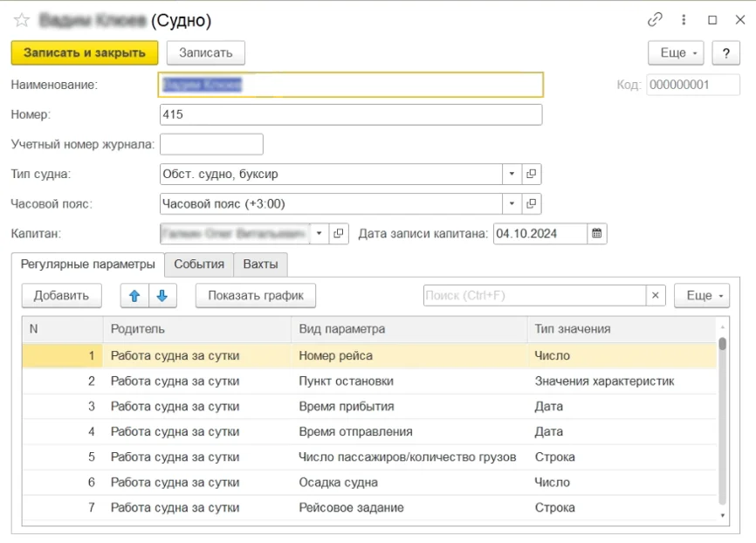This screenshot has height=543, width=756.
Task: Open the Капитан linked record
Action: (339, 233)
